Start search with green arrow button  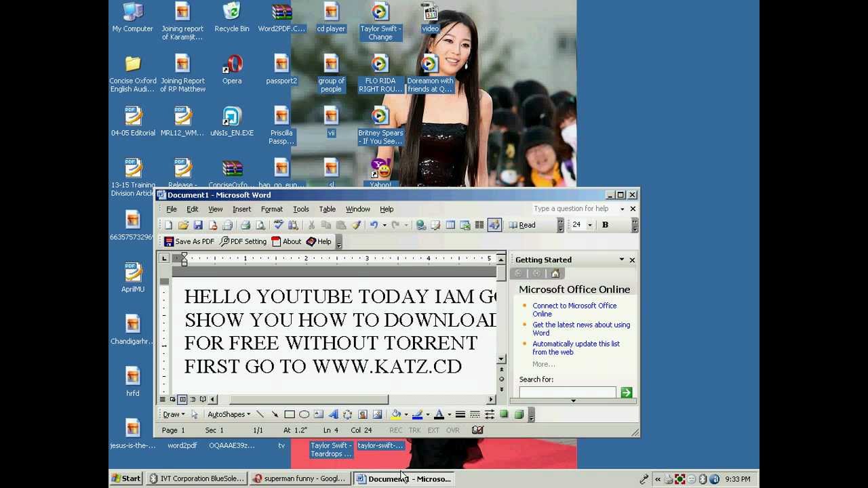626,392
